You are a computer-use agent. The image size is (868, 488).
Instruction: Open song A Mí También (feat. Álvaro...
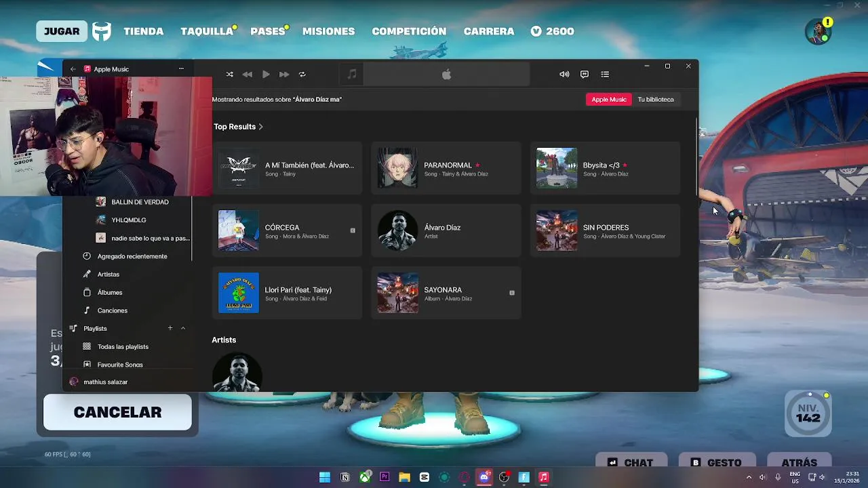287,168
